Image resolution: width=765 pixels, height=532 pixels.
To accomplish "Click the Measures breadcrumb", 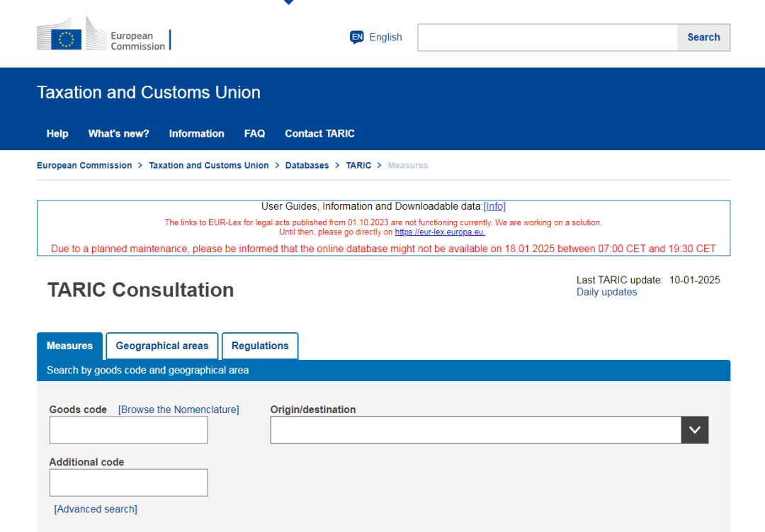I will [408, 166].
